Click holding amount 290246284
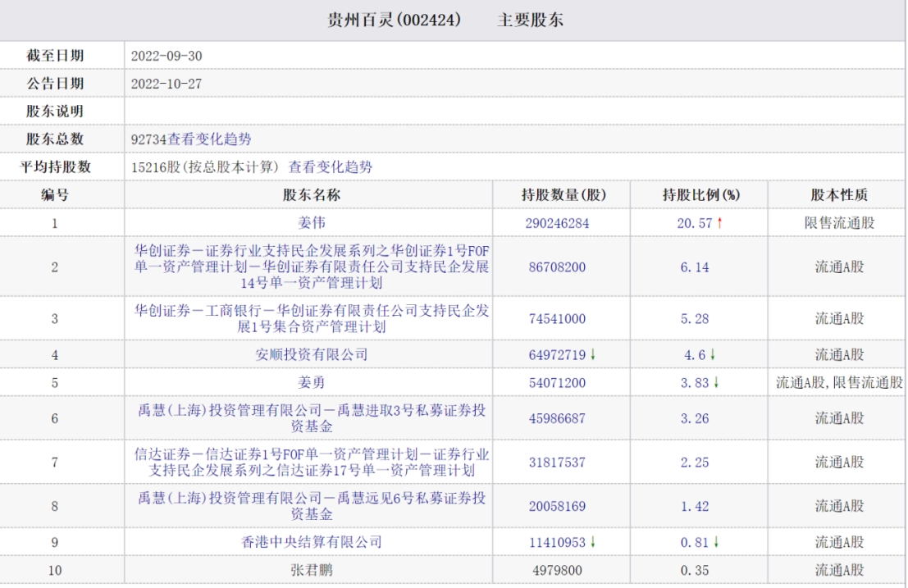908x588 pixels. pyautogui.click(x=557, y=223)
